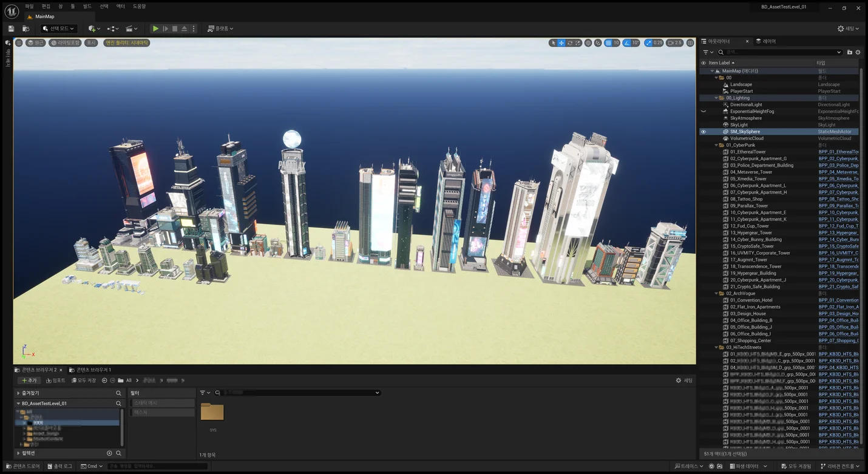
Task: Open the 원근 (Perspective) viewport view menu
Action: coord(36,43)
